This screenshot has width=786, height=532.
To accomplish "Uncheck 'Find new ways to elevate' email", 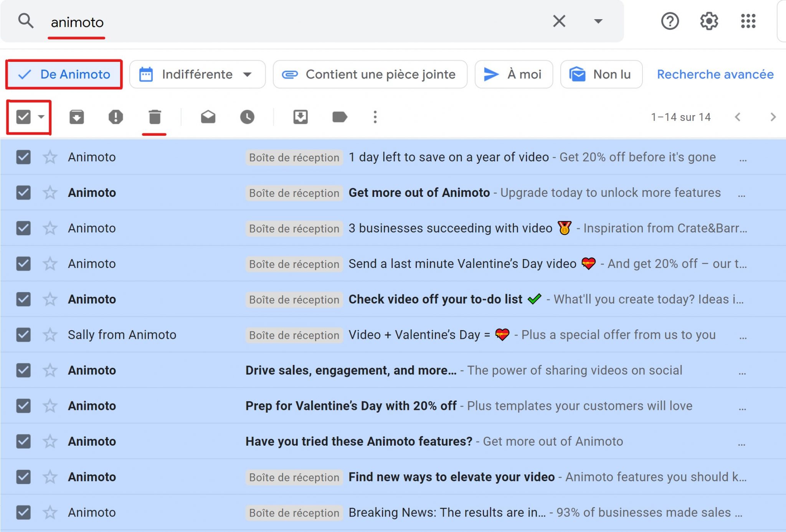I will pyautogui.click(x=23, y=477).
